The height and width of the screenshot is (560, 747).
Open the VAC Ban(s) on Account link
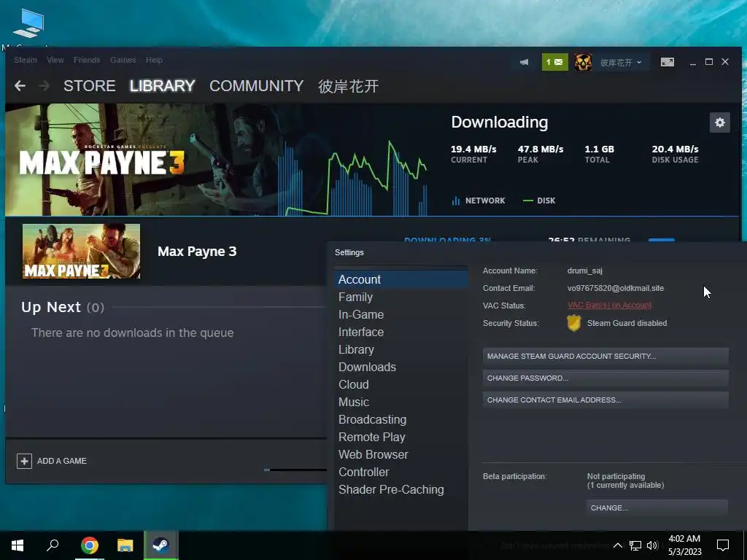pyautogui.click(x=609, y=306)
